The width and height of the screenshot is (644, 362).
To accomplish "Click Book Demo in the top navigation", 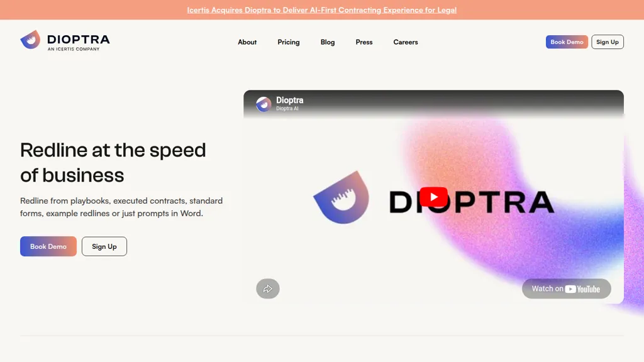I will click(567, 42).
